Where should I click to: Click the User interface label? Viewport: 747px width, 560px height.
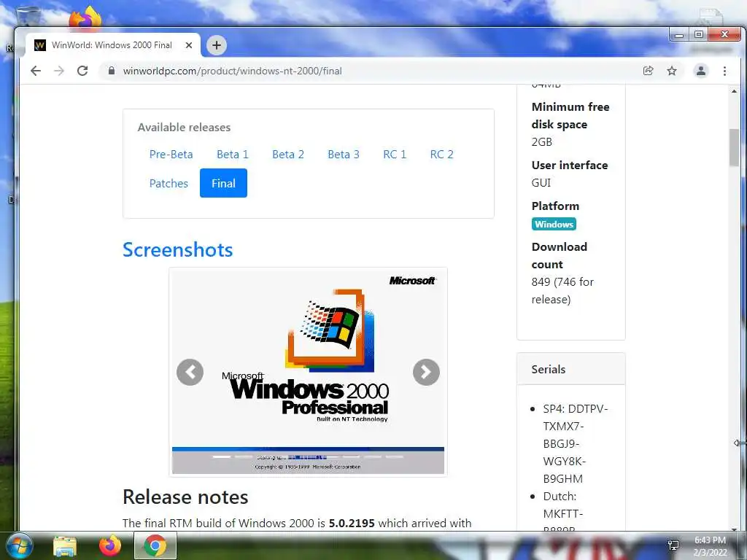[x=570, y=166]
